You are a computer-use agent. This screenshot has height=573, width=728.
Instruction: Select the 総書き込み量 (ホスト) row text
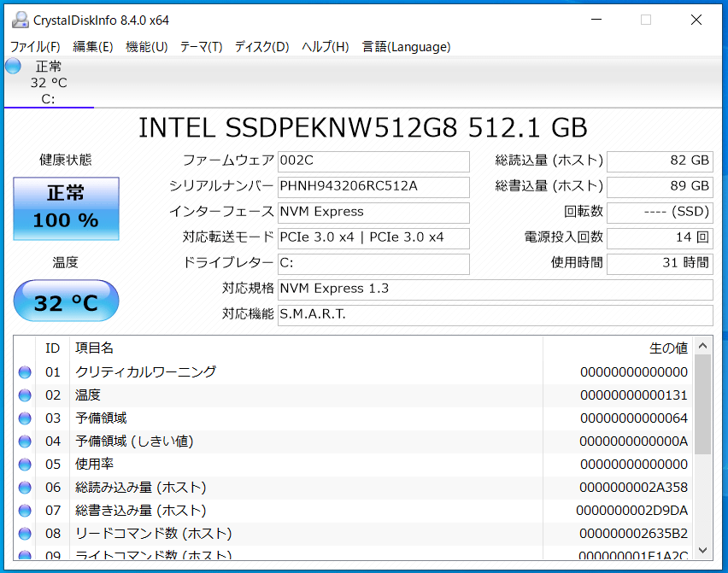(x=141, y=511)
